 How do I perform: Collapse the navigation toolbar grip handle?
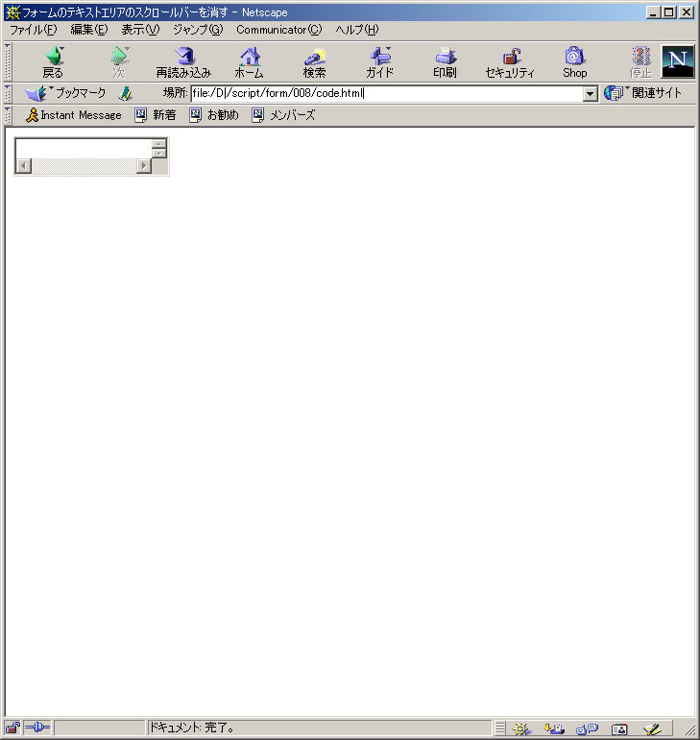coord(8,61)
